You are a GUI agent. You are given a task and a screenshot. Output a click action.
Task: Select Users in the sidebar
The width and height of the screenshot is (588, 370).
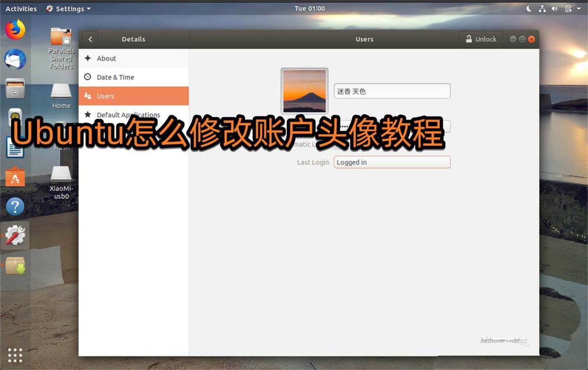click(x=133, y=96)
